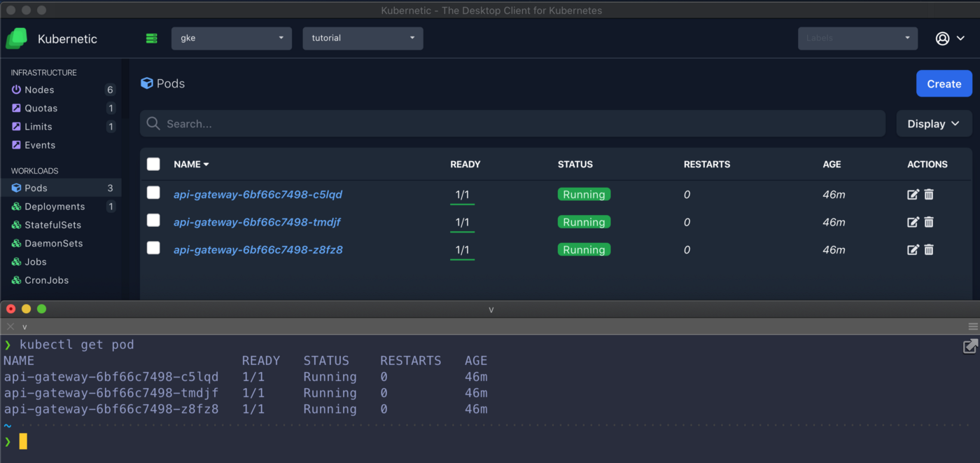This screenshot has width=980, height=463.
Task: Delete pod api-gateway-6bf66c7498-c5lqd
Action: pos(929,195)
